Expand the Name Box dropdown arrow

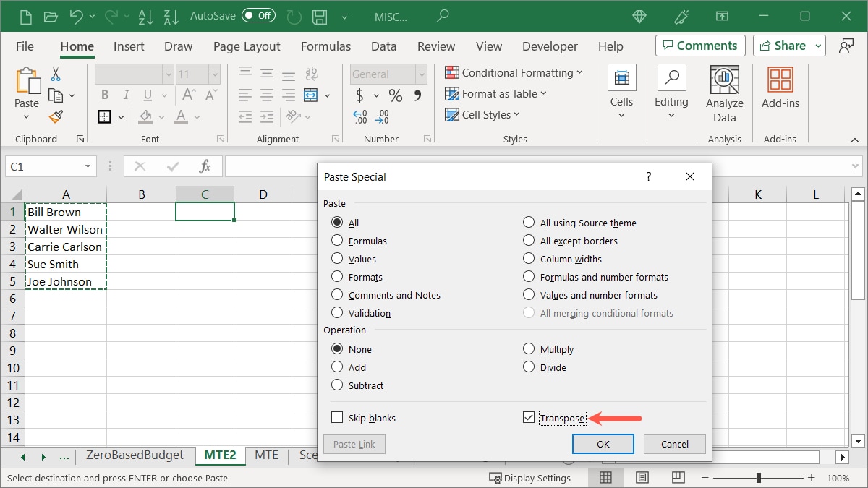pos(88,166)
